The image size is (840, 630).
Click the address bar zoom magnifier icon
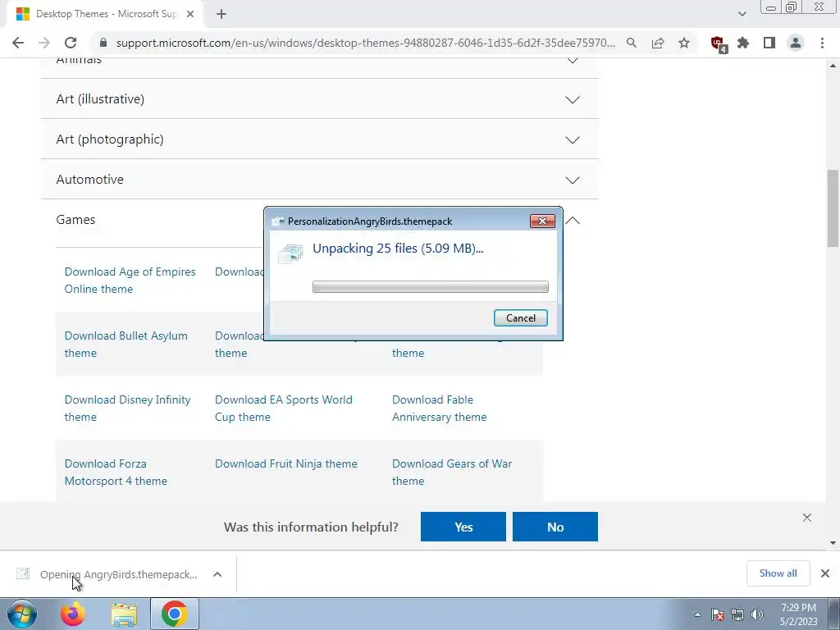pos(632,43)
